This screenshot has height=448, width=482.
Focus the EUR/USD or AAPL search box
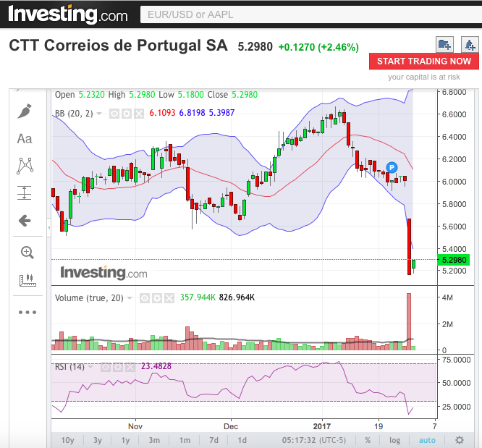[x=310, y=14]
